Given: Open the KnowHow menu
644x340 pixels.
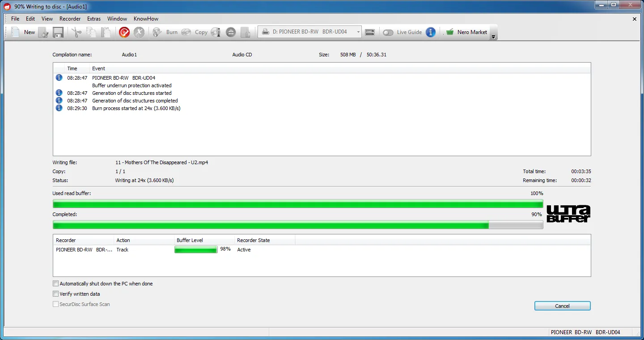Looking at the screenshot, I should pos(146,19).
